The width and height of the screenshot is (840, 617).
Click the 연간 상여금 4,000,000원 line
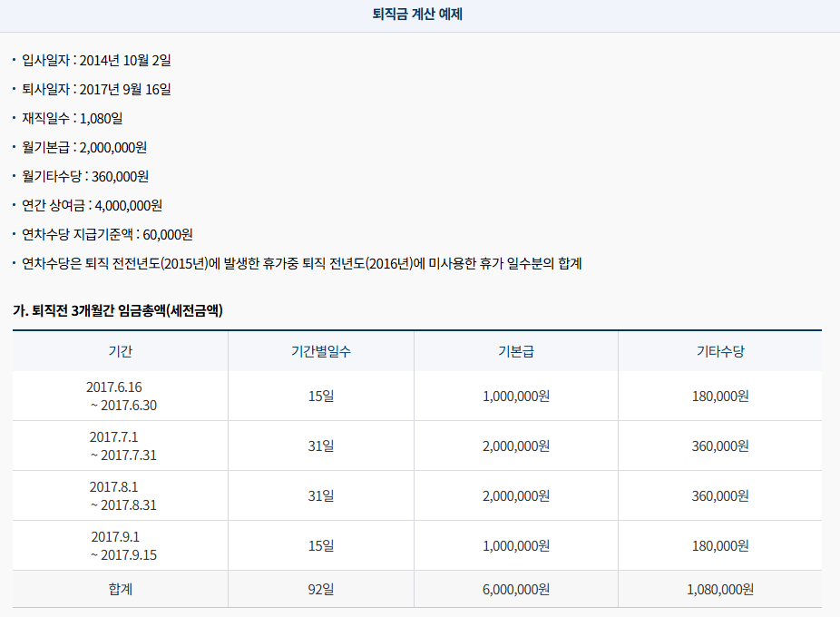pyautogui.click(x=92, y=205)
